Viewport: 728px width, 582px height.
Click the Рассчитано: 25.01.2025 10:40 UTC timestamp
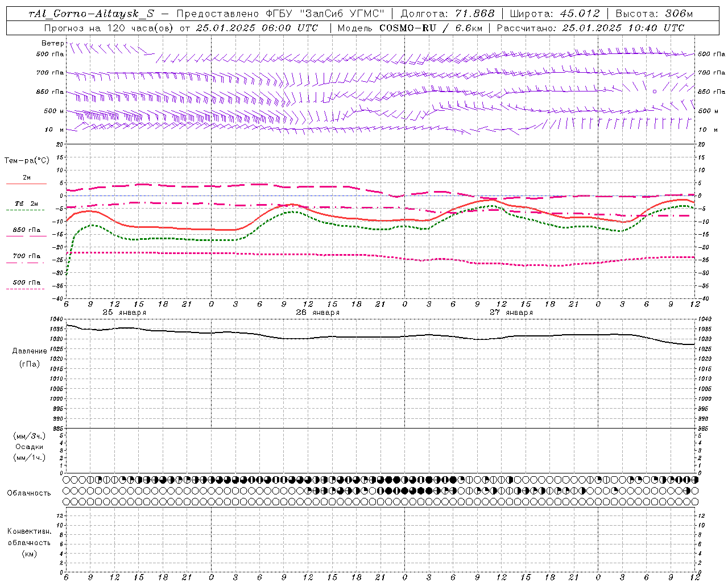coord(590,28)
